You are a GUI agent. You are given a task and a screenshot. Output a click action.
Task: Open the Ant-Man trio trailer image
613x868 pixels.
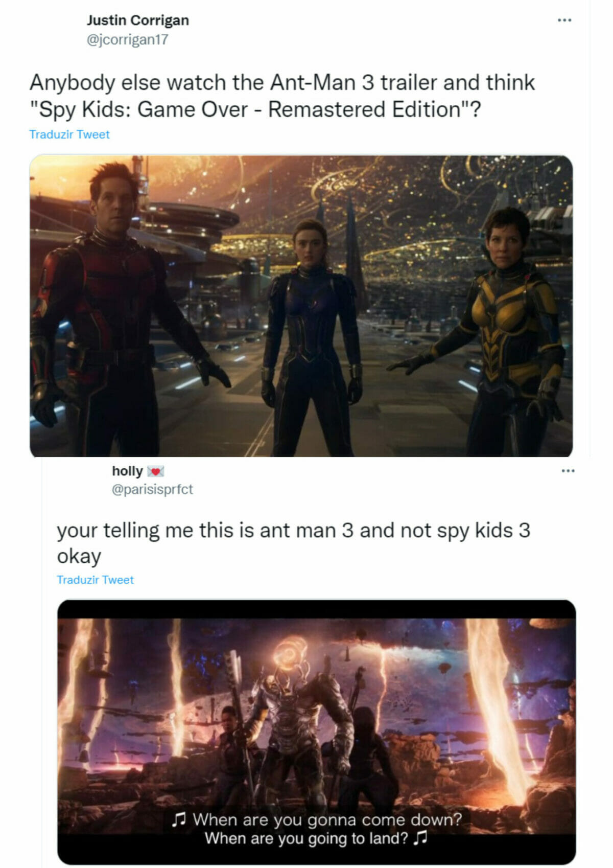coord(301,306)
